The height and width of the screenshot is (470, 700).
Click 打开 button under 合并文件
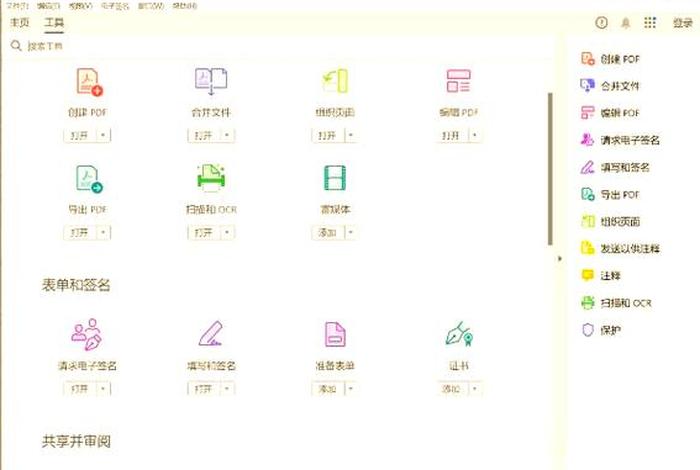tap(204, 135)
